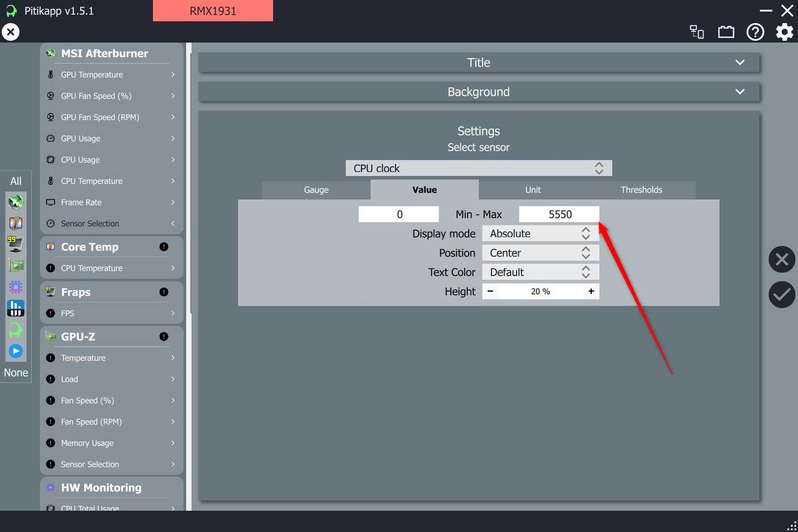
Task: Confirm settings with the round checkmark button
Action: tap(782, 295)
